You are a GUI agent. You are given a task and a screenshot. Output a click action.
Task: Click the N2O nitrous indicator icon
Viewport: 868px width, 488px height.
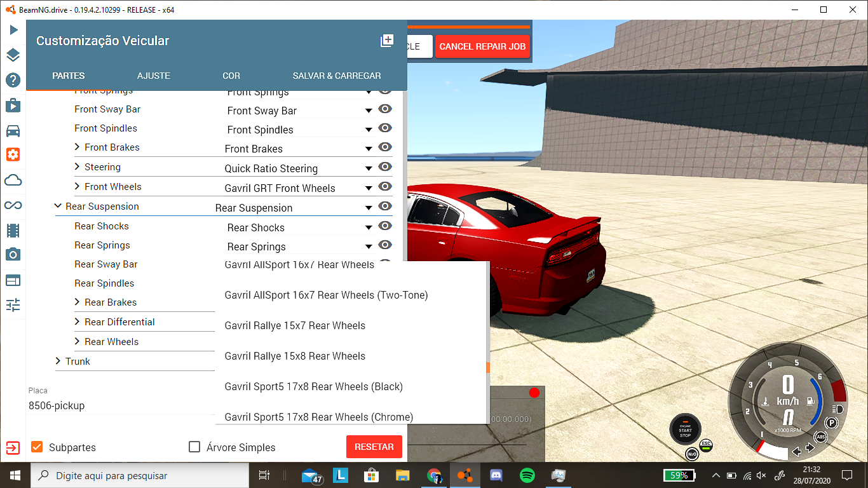692,454
